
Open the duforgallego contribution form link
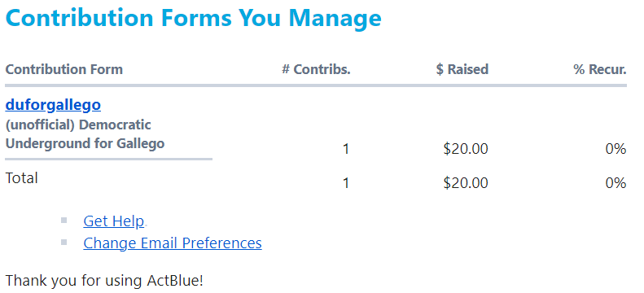coord(53,105)
